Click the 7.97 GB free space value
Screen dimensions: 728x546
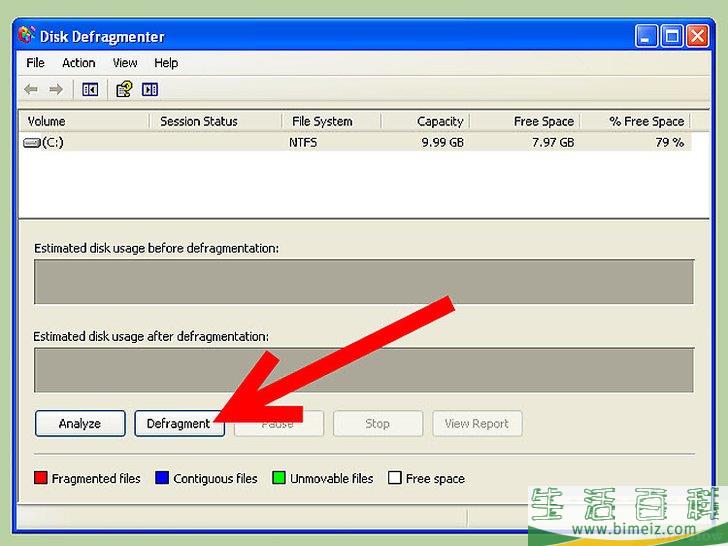tap(553, 143)
